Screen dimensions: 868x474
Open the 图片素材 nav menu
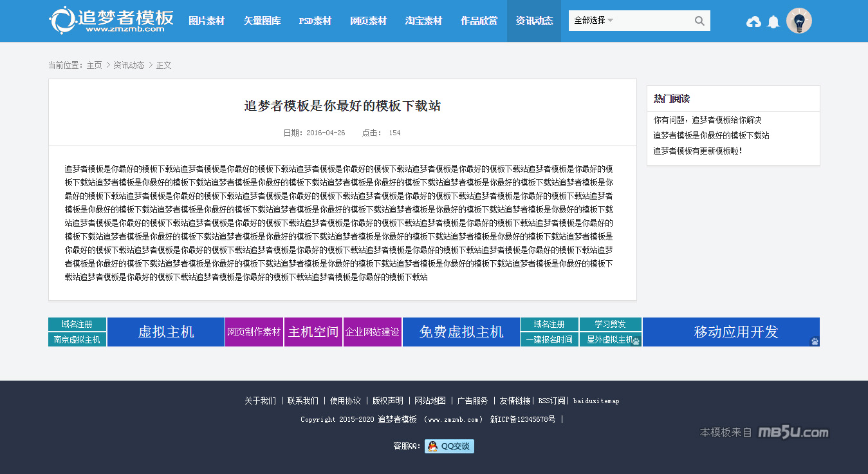[207, 21]
